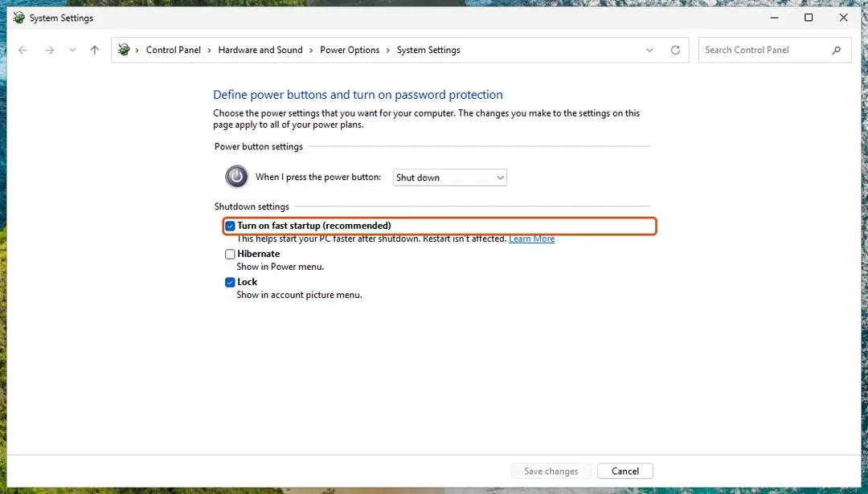Open Power Options breadcrumb
868x494 pixels.
click(x=350, y=50)
